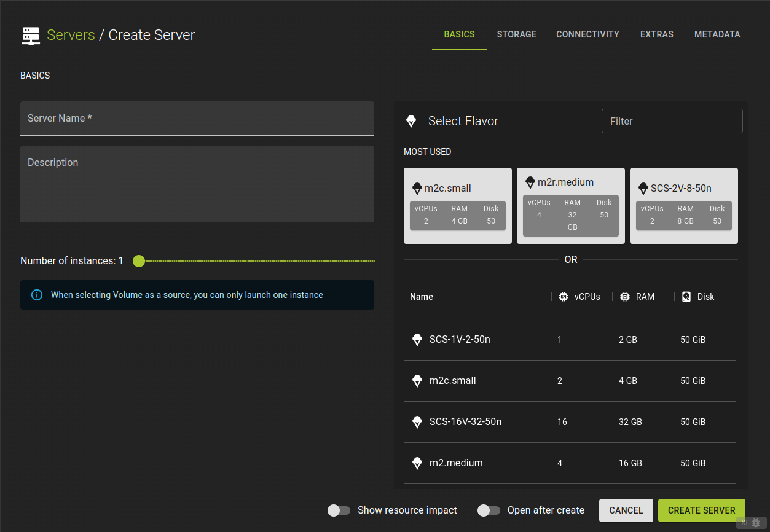The height and width of the screenshot is (532, 770).
Task: Click the Servers breadcrumb link
Action: tap(71, 35)
